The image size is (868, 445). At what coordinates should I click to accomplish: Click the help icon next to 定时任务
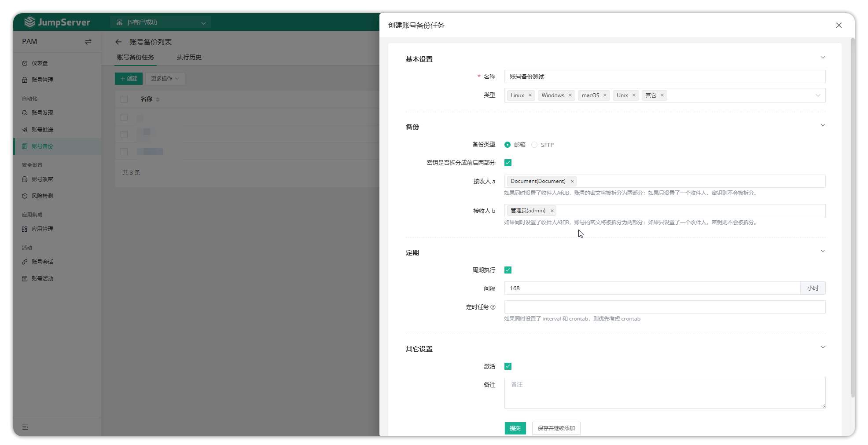(x=493, y=307)
